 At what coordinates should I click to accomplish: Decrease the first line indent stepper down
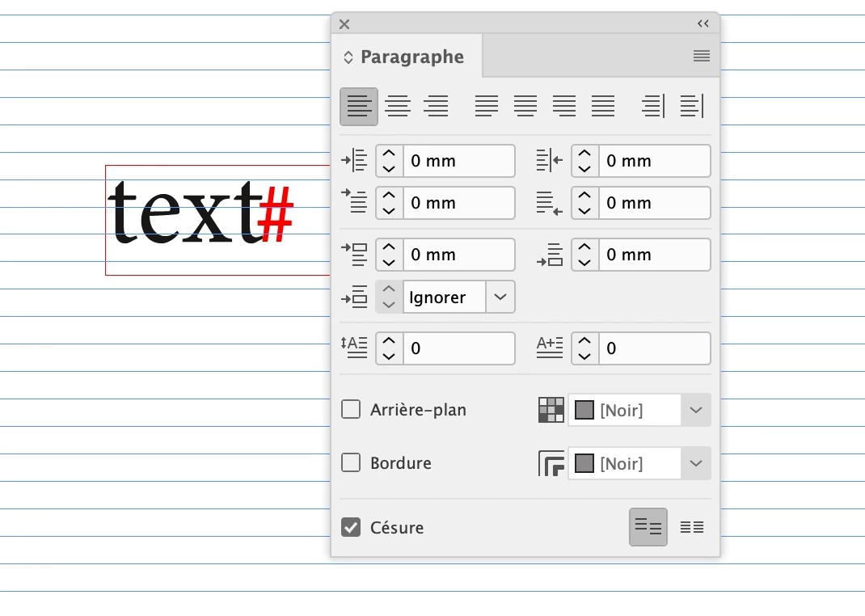[389, 210]
